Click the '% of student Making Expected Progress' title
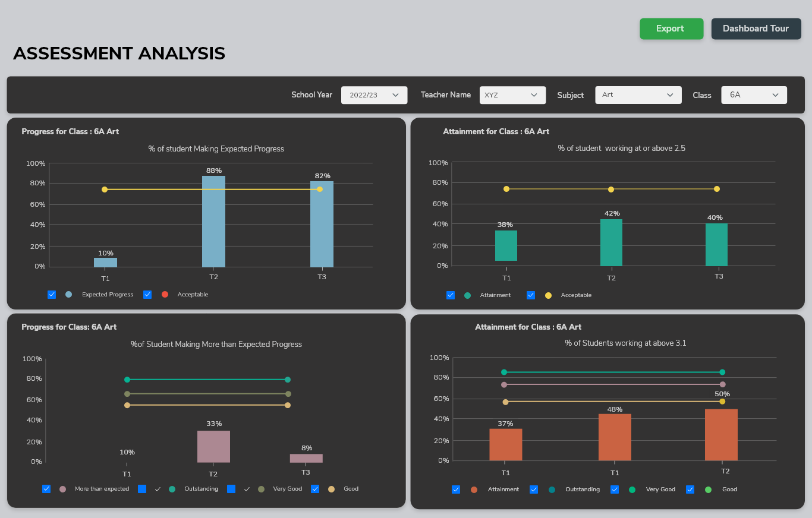This screenshot has height=518, width=812. pos(216,149)
